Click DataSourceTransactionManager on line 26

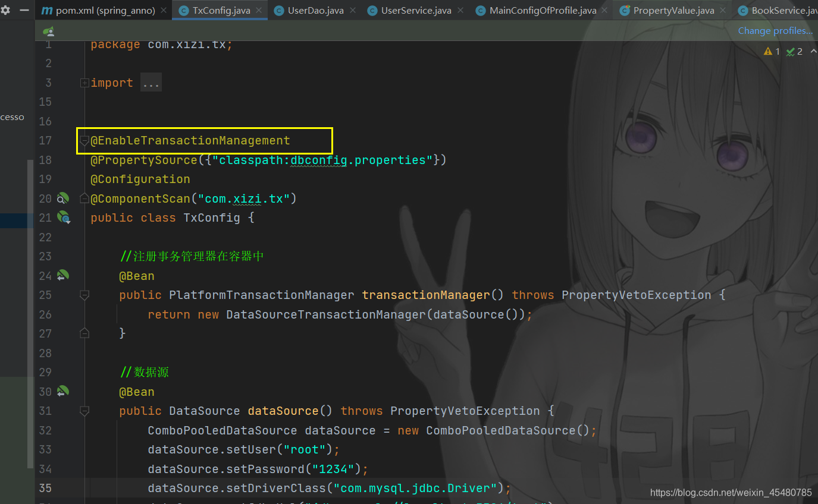(x=326, y=314)
